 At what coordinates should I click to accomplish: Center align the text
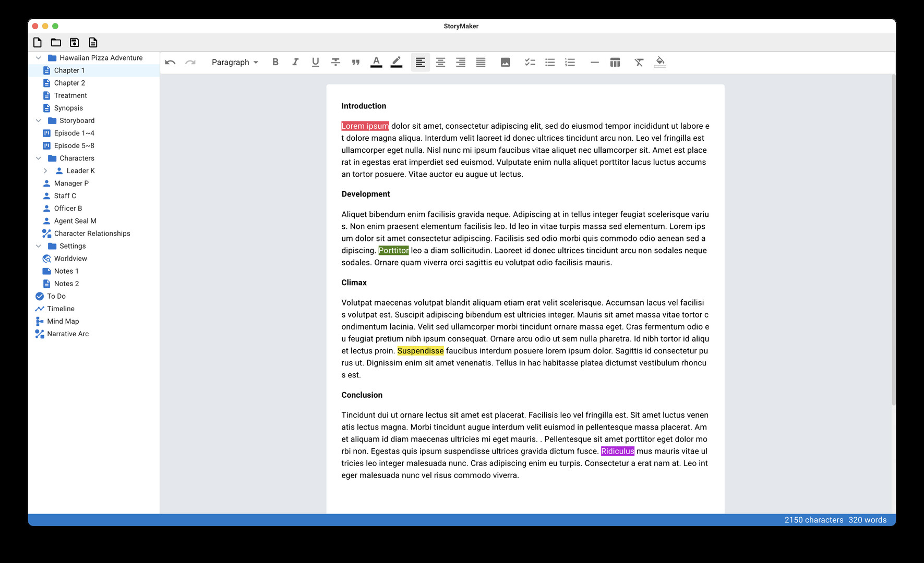tap(440, 62)
